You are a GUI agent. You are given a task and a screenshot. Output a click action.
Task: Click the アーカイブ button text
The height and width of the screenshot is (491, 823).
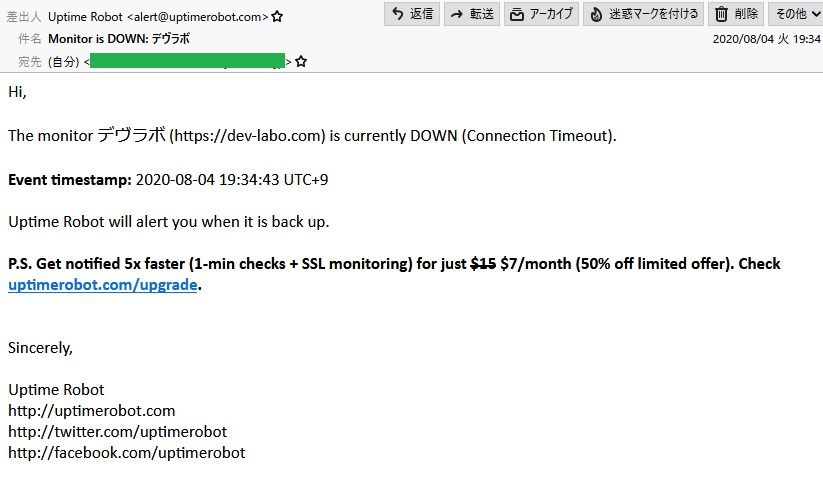[551, 14]
